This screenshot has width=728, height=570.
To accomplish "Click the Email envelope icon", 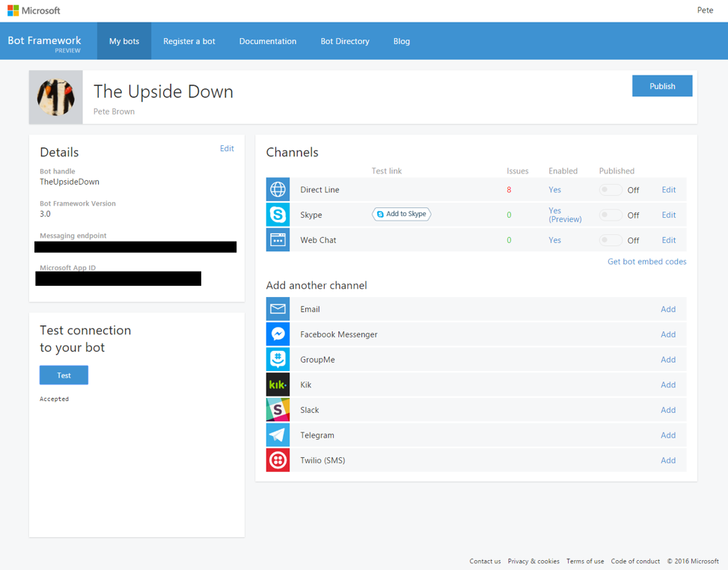I will tap(278, 309).
